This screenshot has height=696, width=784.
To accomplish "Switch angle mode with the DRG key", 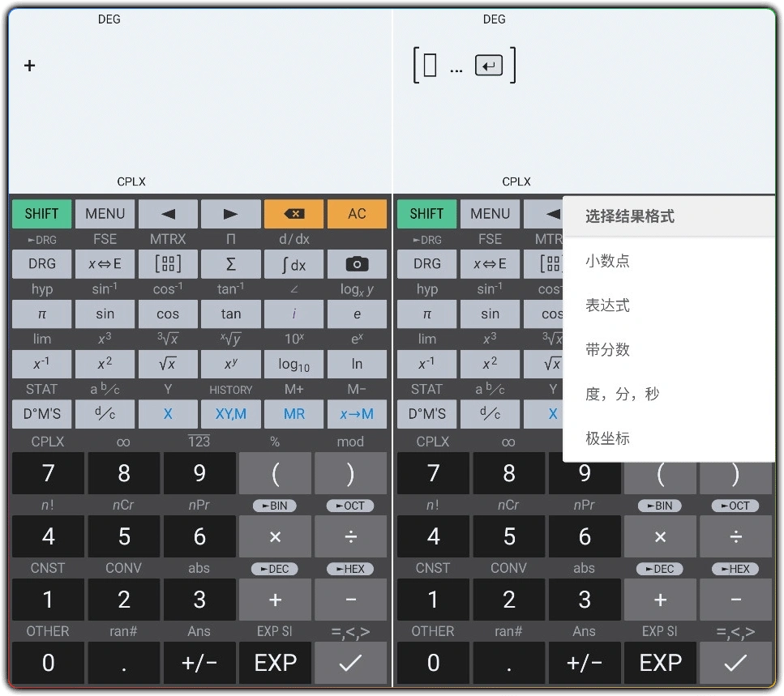I will [41, 263].
